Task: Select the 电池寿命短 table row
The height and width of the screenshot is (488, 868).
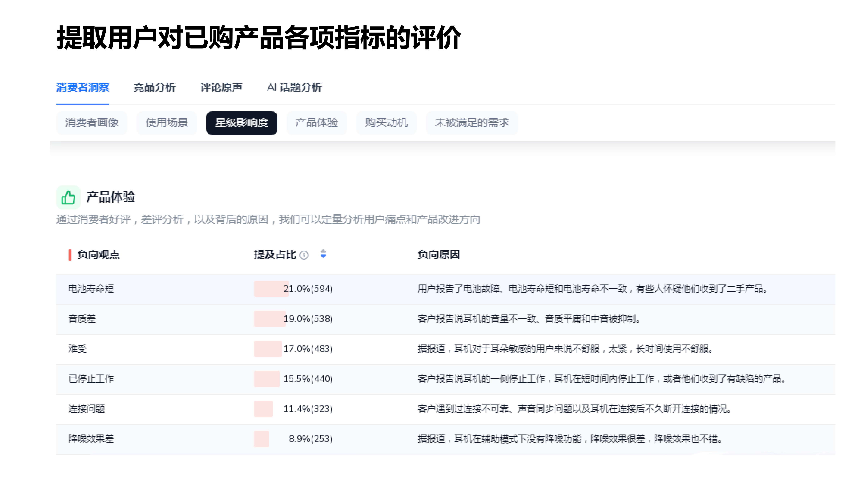Action: [x=91, y=289]
